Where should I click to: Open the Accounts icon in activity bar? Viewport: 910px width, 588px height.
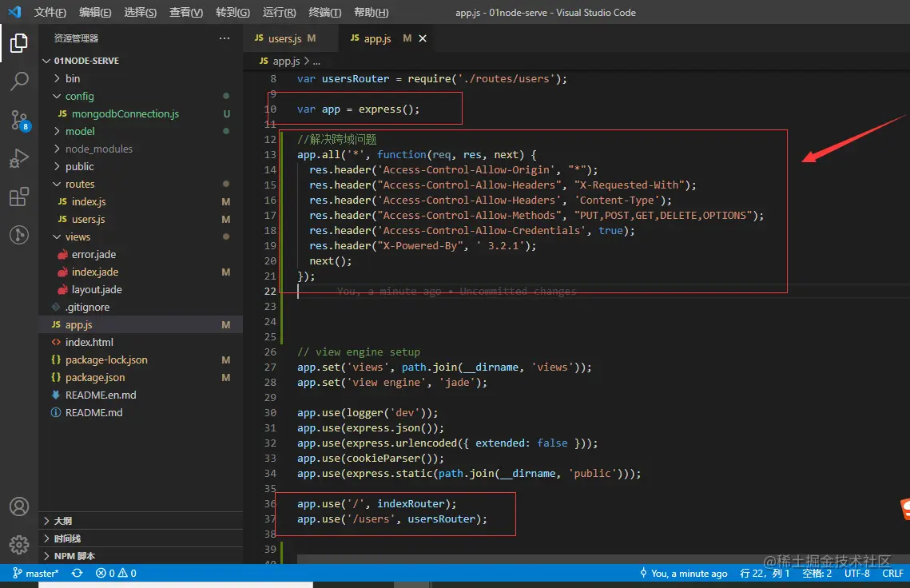pos(18,507)
